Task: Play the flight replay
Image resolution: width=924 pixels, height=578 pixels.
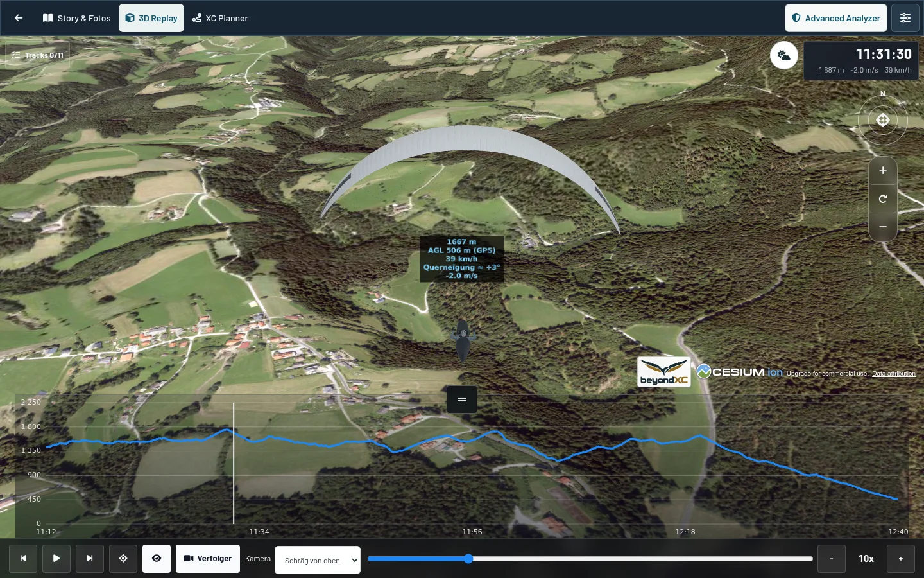Action: pos(56,559)
